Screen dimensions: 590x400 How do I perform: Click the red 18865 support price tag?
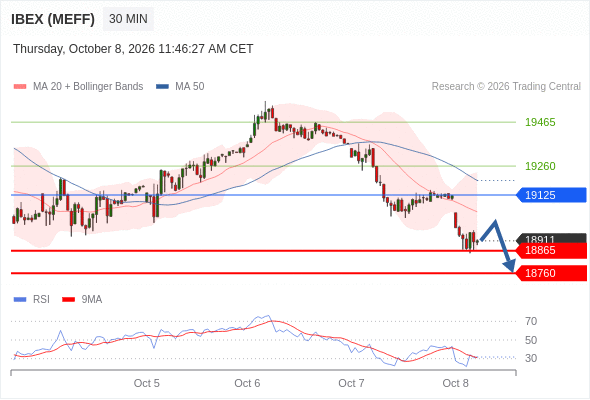coord(551,251)
